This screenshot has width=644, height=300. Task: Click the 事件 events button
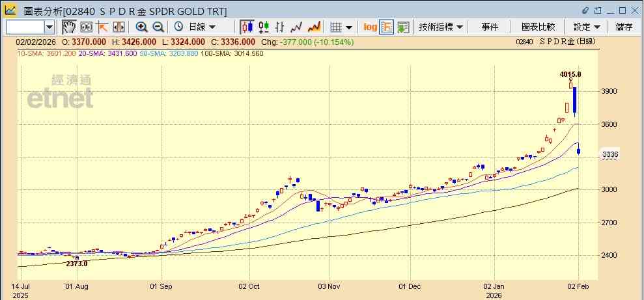pos(490,27)
